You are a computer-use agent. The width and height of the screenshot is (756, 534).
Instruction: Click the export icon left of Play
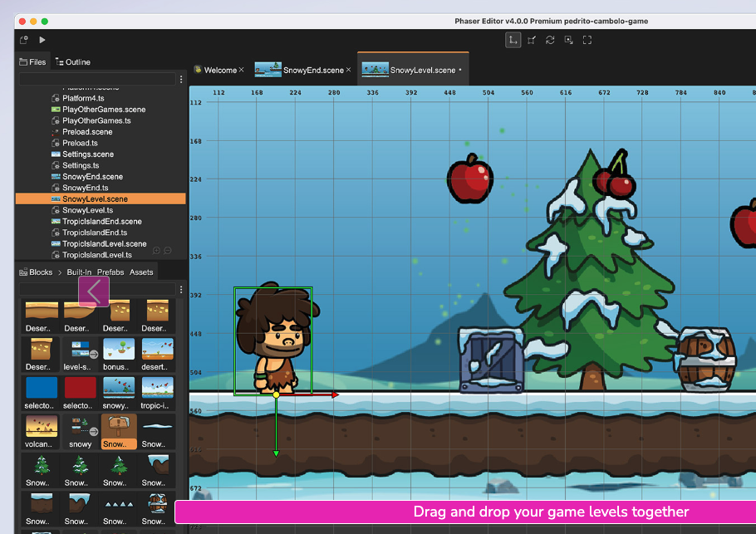point(23,38)
